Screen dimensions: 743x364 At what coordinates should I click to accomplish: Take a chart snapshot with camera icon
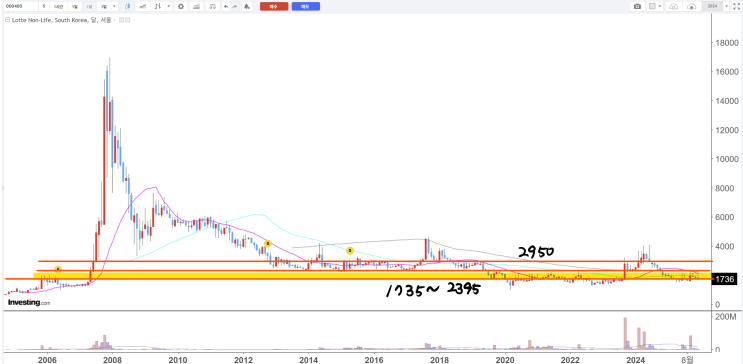[637, 6]
